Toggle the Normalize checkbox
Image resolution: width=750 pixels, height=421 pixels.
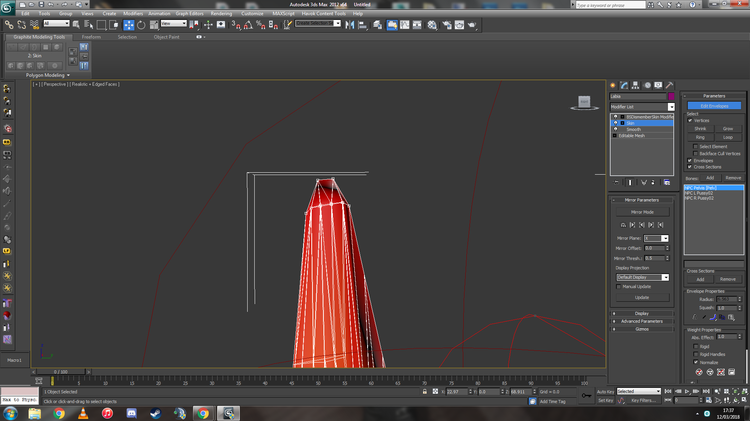pyautogui.click(x=695, y=362)
